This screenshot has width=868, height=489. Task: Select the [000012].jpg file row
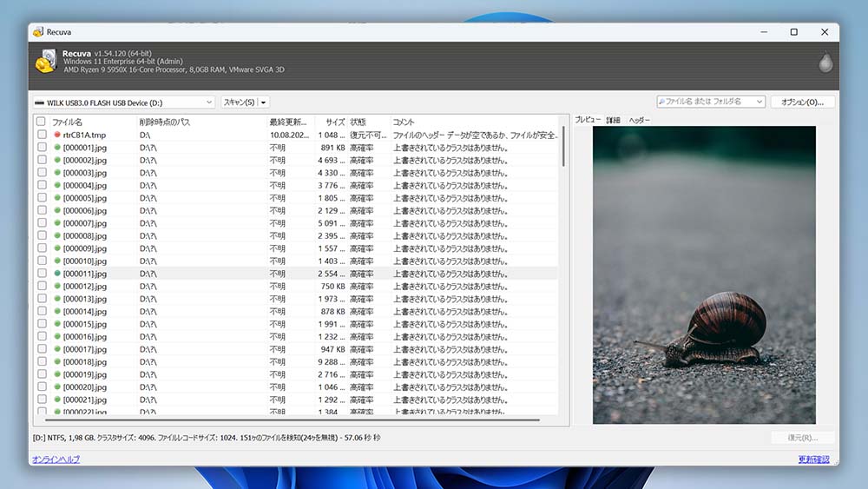click(296, 286)
